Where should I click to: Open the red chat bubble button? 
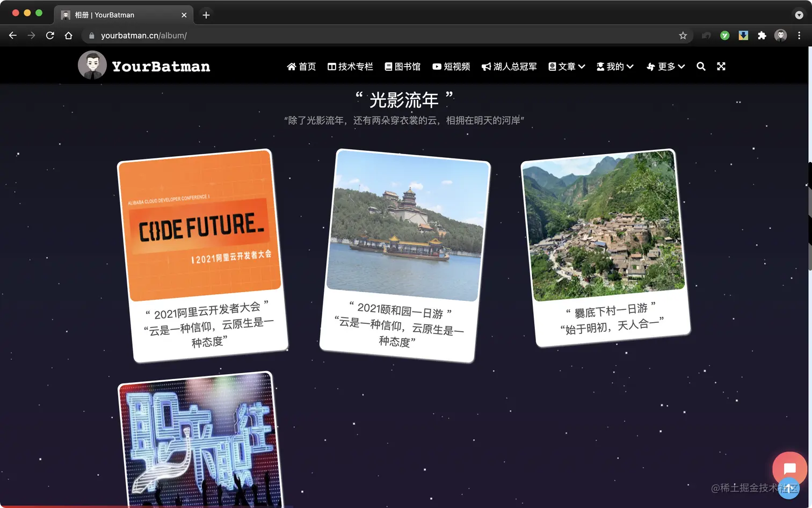(789, 469)
